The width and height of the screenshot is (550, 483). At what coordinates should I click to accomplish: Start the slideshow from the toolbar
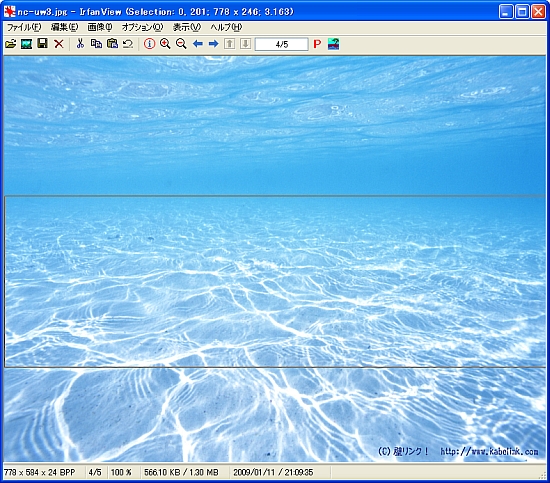(x=27, y=44)
